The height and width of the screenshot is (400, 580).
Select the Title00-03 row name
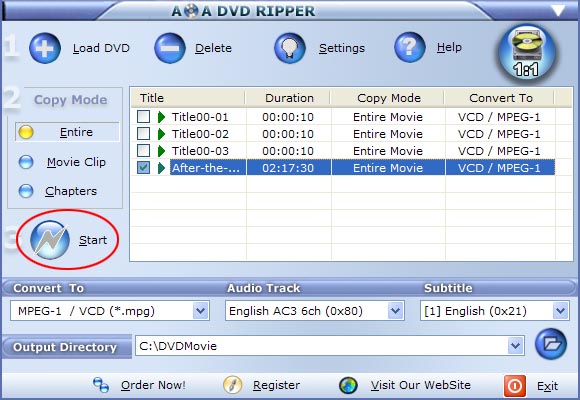click(x=200, y=151)
